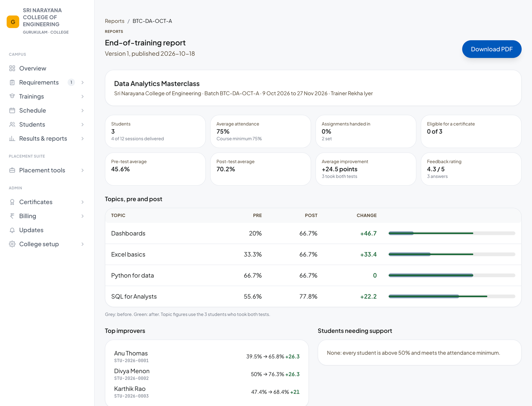Expand the Trainings menu chevron

click(x=82, y=96)
